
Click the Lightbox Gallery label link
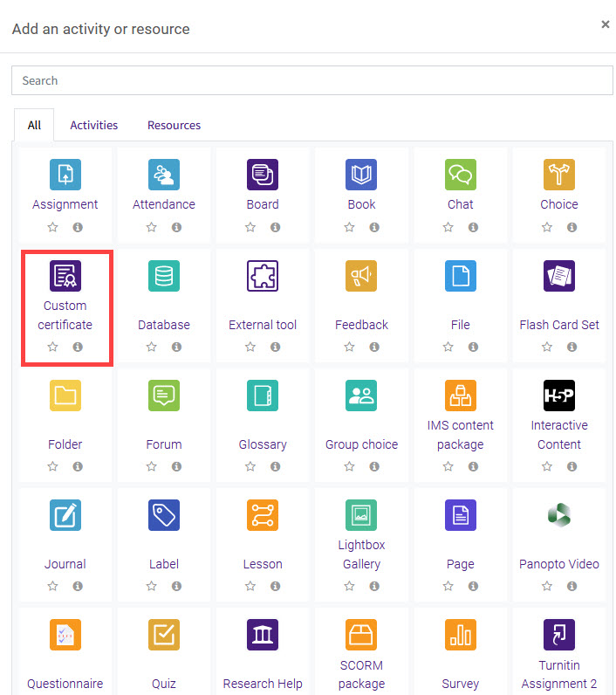tap(361, 554)
